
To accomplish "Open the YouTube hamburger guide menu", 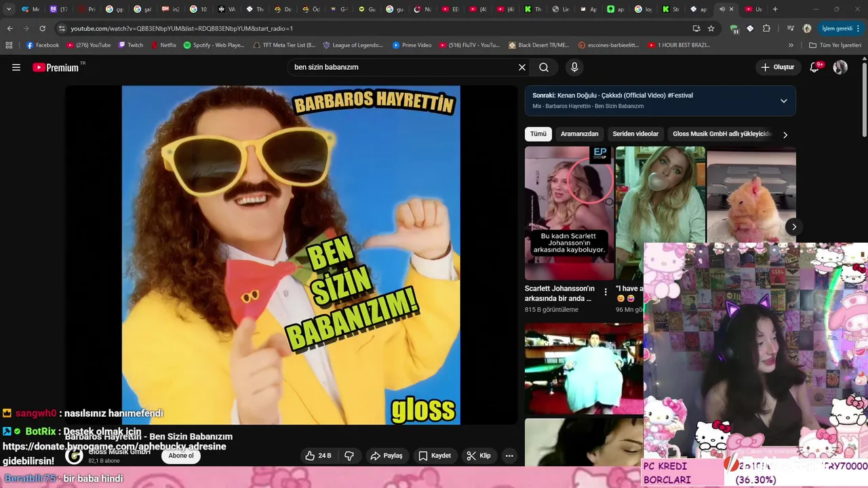I will pyautogui.click(x=16, y=67).
